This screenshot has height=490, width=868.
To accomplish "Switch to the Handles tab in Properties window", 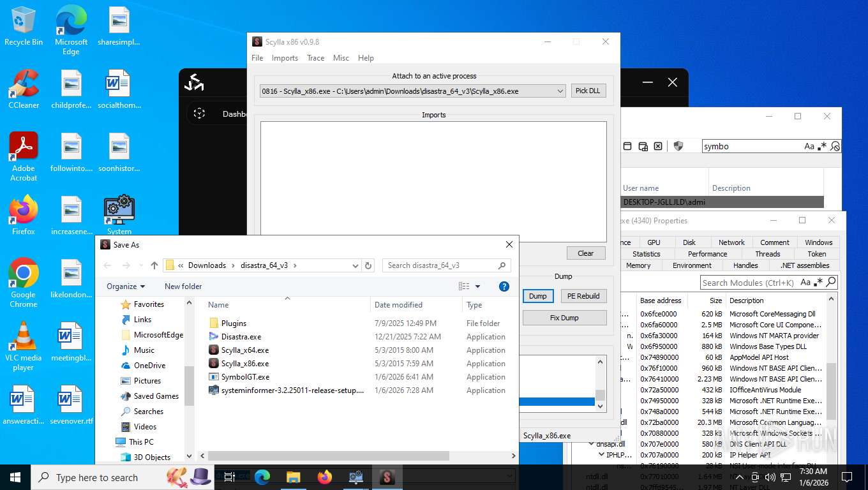I will 745,265.
